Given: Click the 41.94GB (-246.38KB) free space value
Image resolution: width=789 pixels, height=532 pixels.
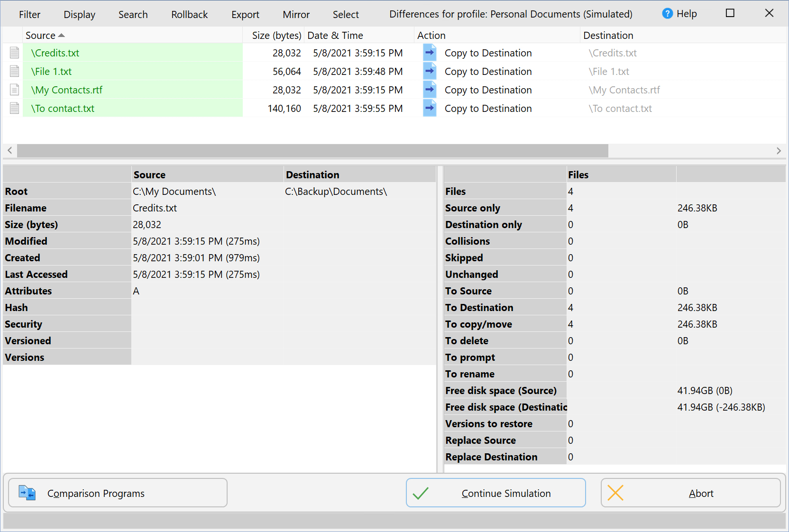Looking at the screenshot, I should click(x=721, y=407).
